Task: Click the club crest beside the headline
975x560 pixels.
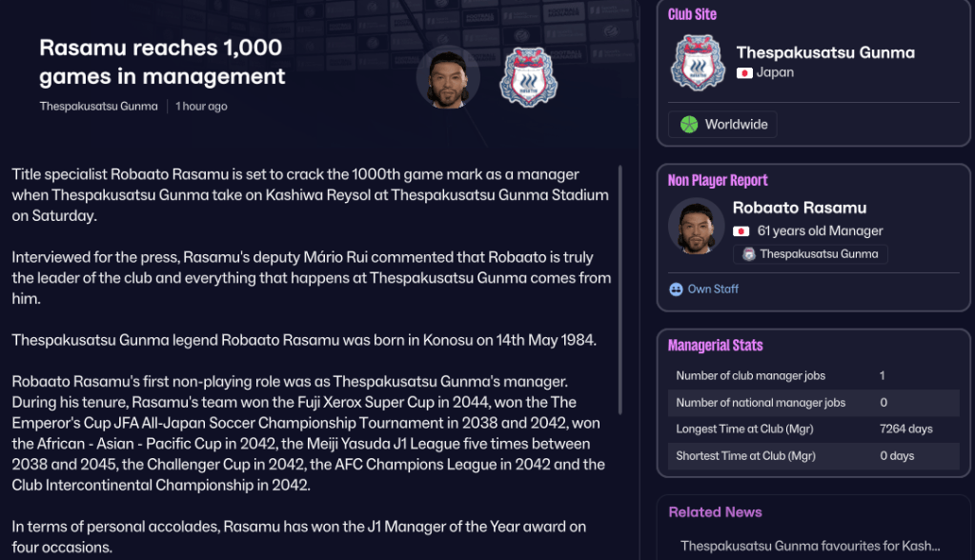Action: tap(527, 77)
